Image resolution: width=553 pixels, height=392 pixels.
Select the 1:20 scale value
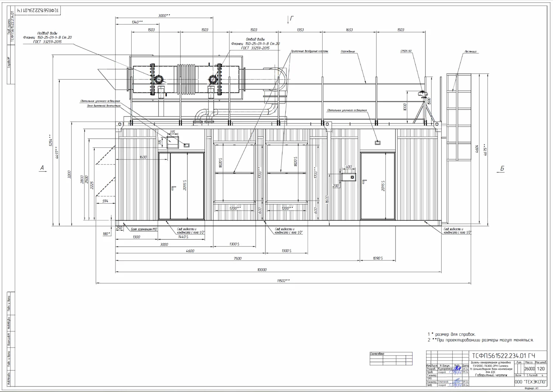(x=540, y=368)
